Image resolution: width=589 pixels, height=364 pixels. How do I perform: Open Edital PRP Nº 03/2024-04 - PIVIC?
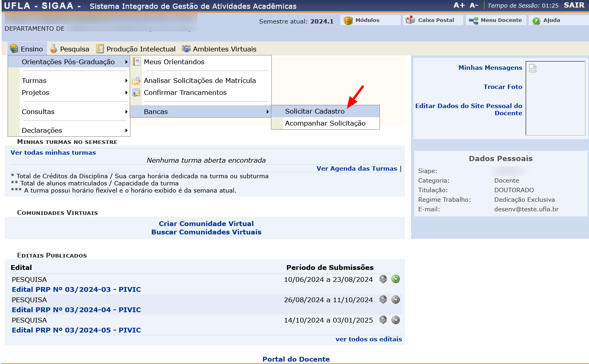pos(76,310)
